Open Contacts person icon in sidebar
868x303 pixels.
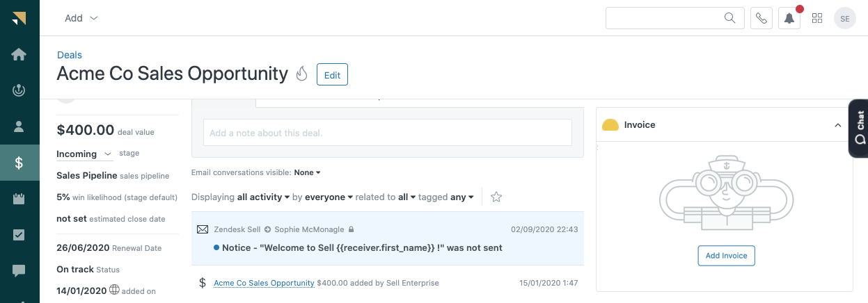[x=19, y=126]
